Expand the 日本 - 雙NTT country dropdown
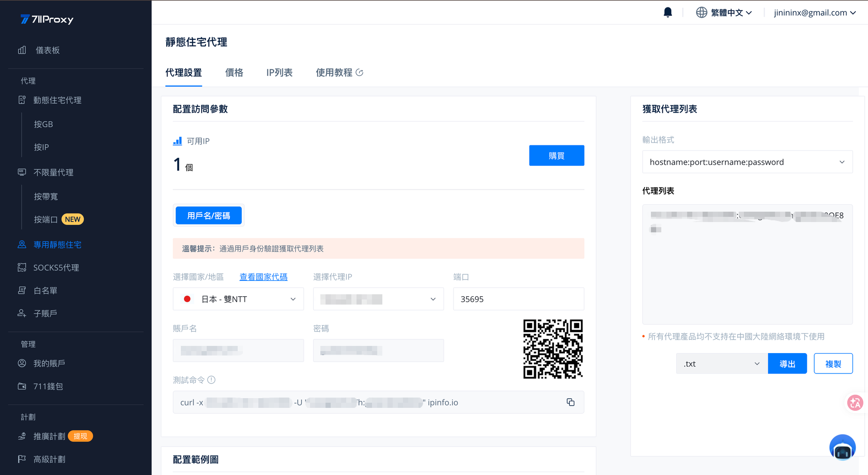Image resolution: width=868 pixels, height=475 pixels. point(238,299)
